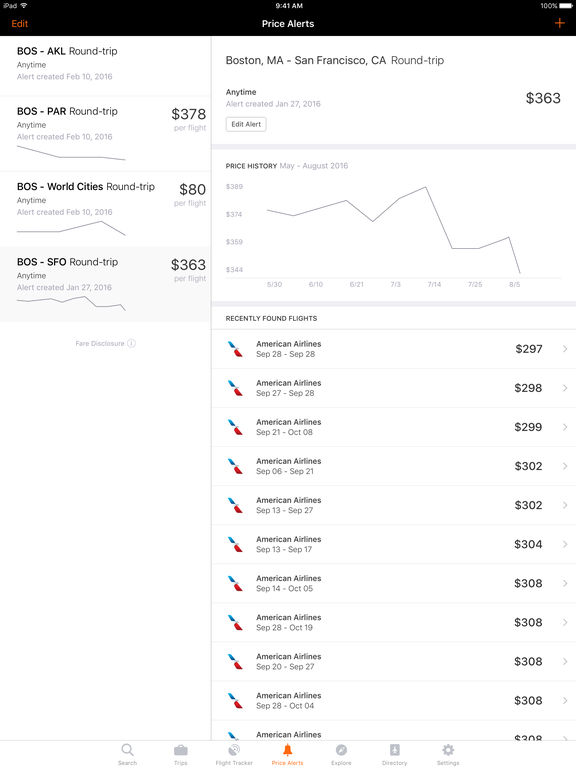Open the Directory icon
The width and height of the screenshot is (576, 768).
pyautogui.click(x=395, y=750)
